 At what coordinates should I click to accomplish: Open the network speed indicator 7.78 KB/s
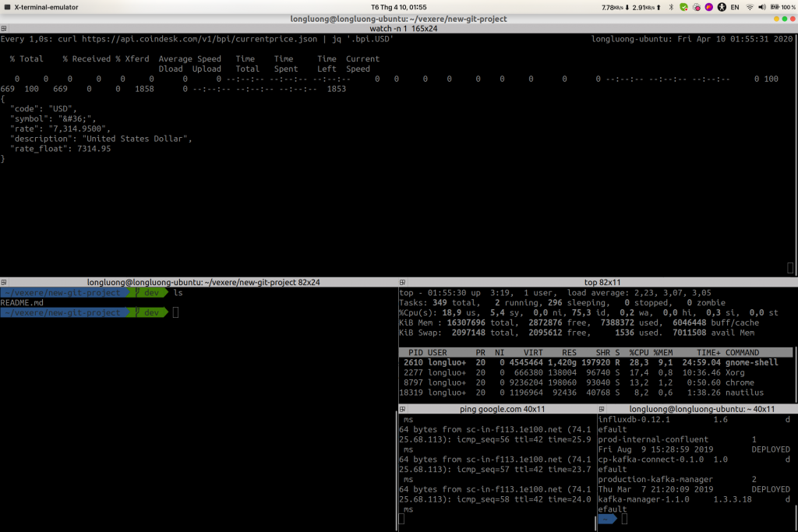[631, 7]
